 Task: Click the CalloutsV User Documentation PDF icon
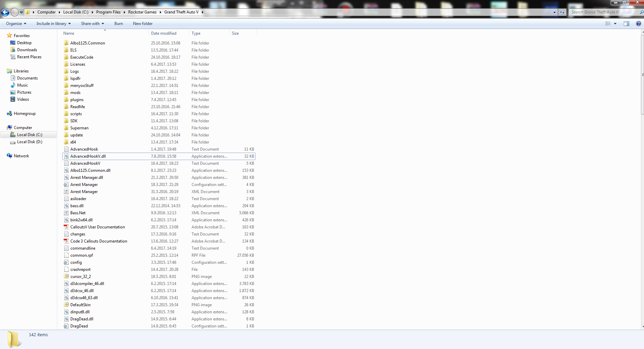point(66,227)
